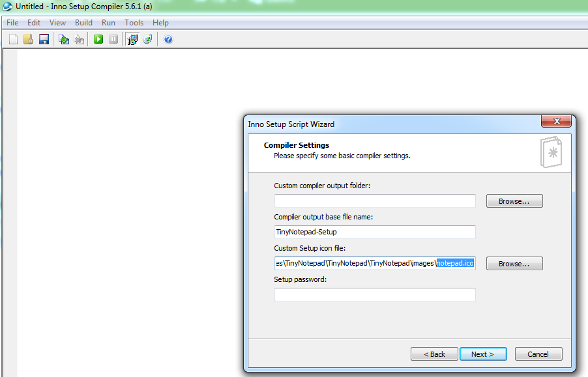Image resolution: width=588 pixels, height=377 pixels.
Task: Open the File menu
Action: point(12,23)
